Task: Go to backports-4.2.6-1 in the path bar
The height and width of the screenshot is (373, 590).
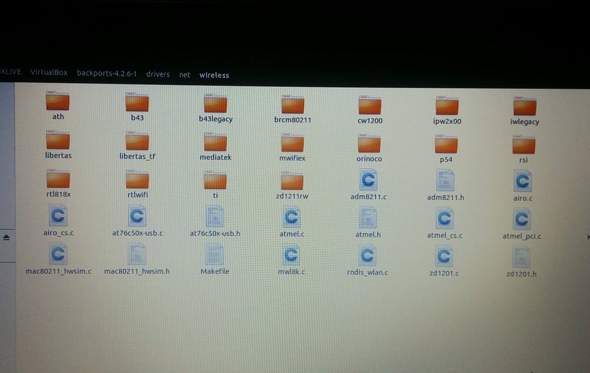Action: point(106,73)
